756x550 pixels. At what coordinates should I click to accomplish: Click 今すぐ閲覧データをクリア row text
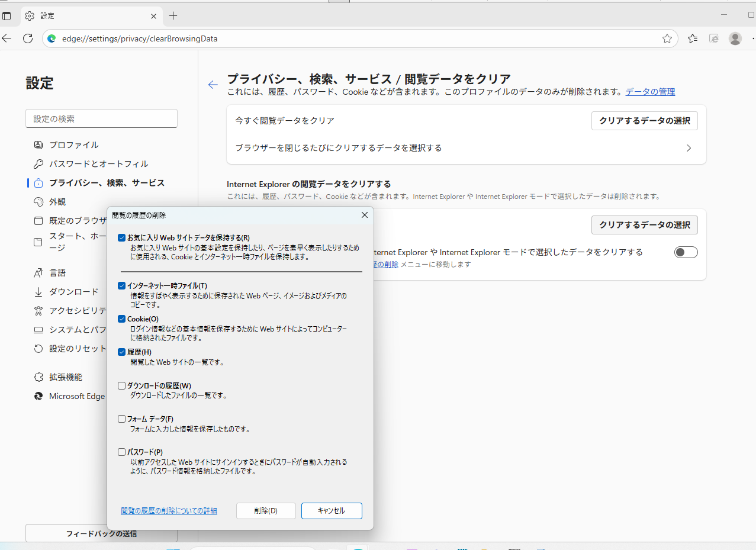[285, 121]
